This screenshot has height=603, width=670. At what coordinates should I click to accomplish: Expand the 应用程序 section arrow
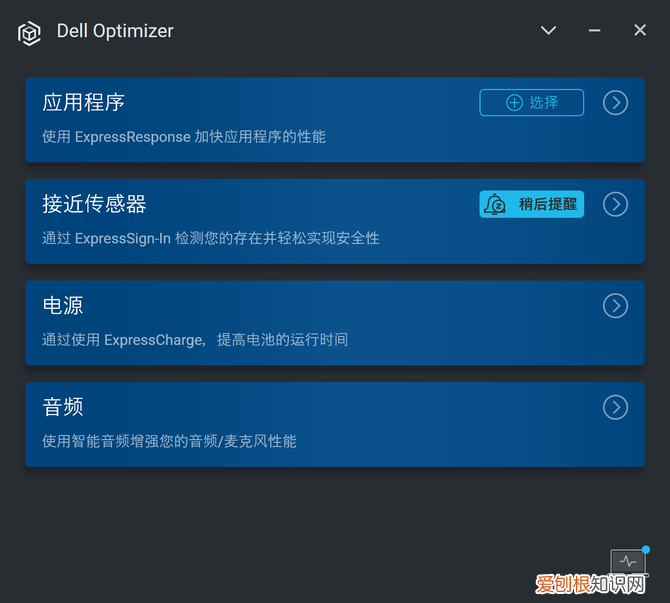[x=615, y=103]
